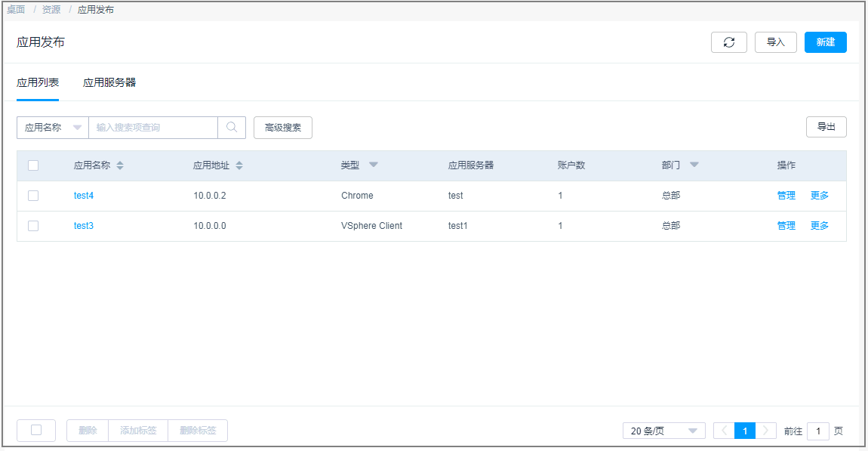Click the 高级搜索 button

pyautogui.click(x=282, y=128)
